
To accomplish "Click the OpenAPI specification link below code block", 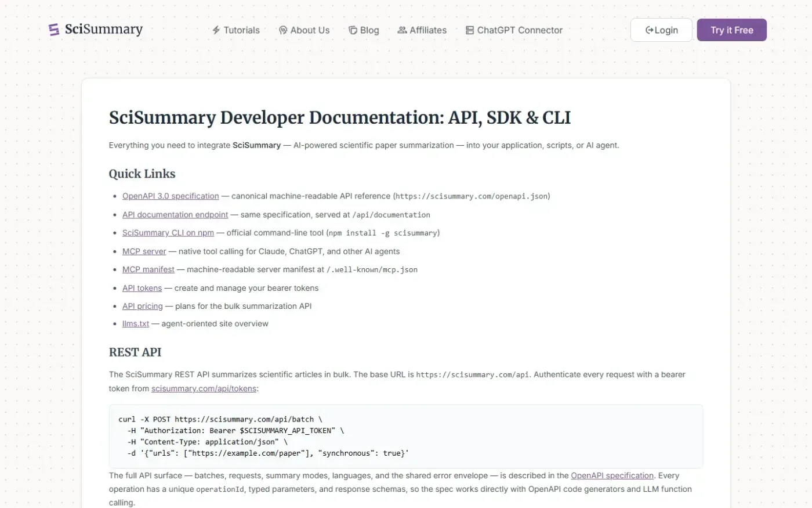I will (612, 475).
